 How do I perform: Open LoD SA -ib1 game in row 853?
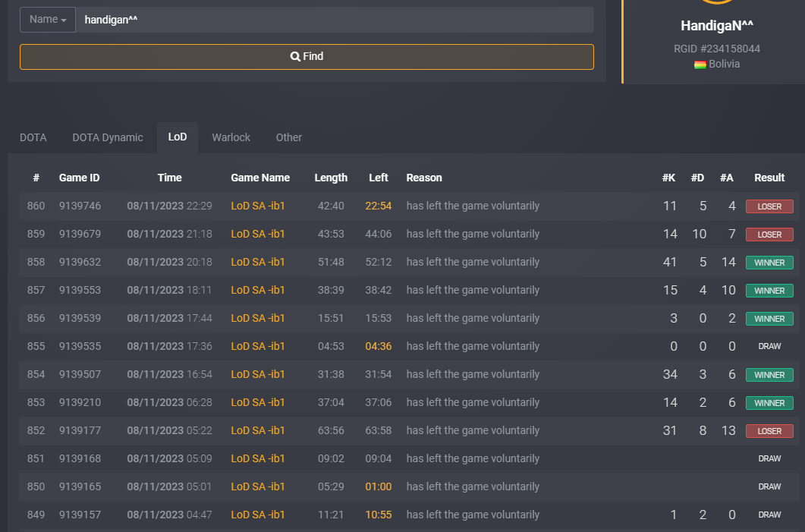pyautogui.click(x=258, y=402)
